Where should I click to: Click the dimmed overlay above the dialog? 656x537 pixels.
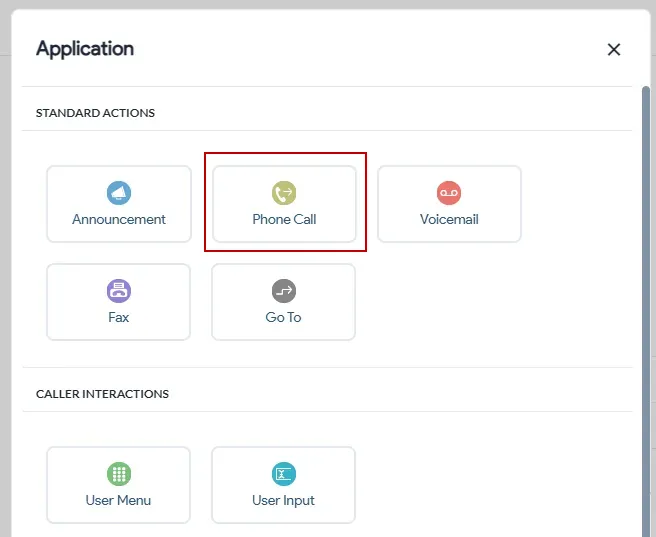tap(328, 4)
